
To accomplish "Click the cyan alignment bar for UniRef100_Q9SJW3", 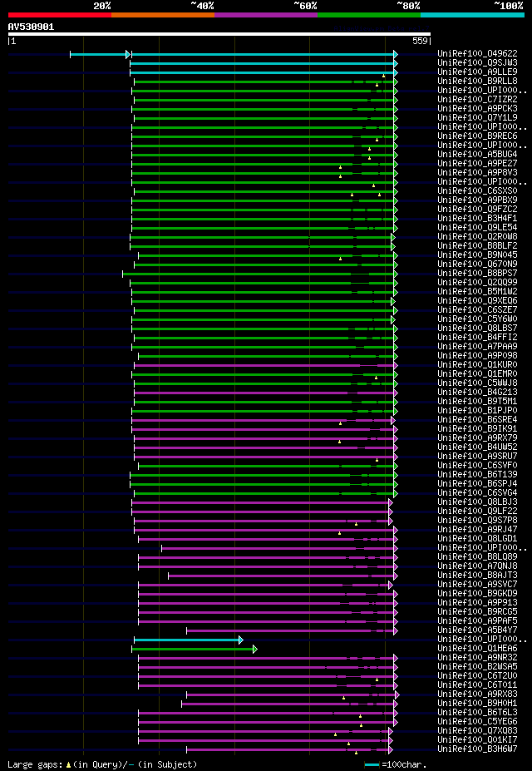I will [262, 63].
